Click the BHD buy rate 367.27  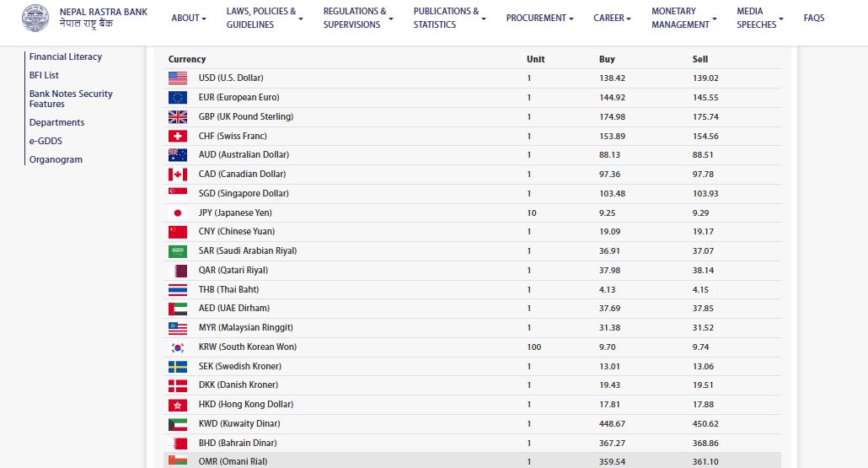[x=613, y=443]
